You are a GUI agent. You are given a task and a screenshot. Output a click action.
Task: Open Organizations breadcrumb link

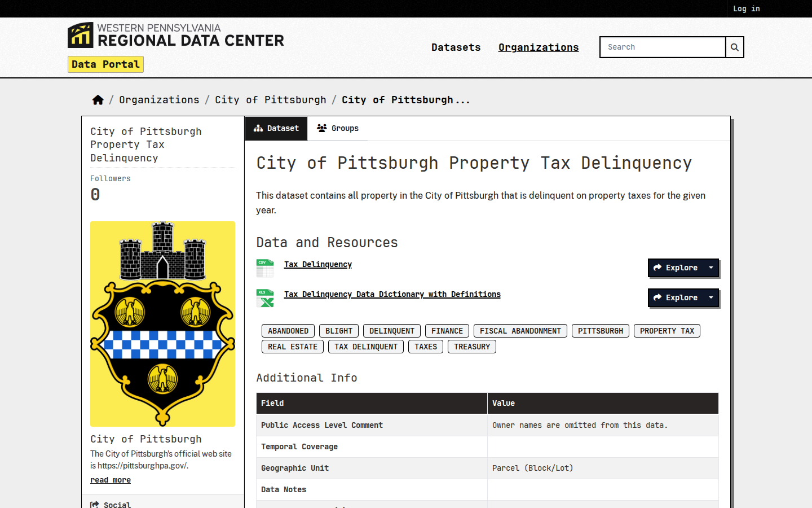click(159, 100)
